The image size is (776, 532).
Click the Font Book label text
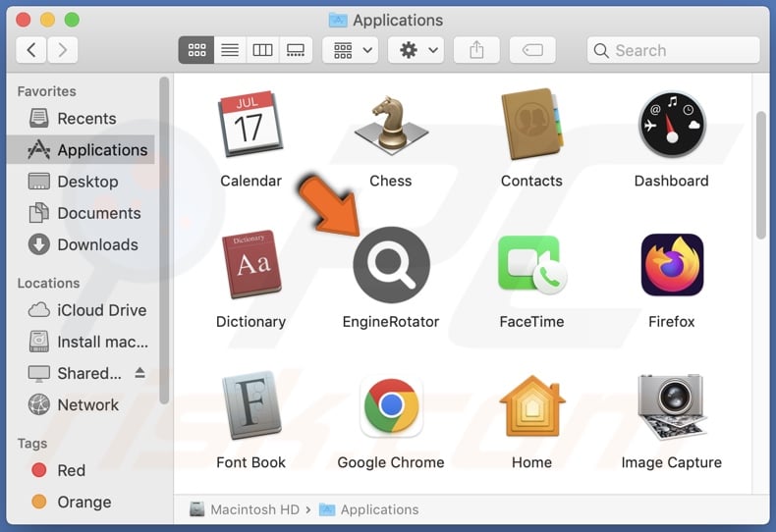click(x=250, y=462)
